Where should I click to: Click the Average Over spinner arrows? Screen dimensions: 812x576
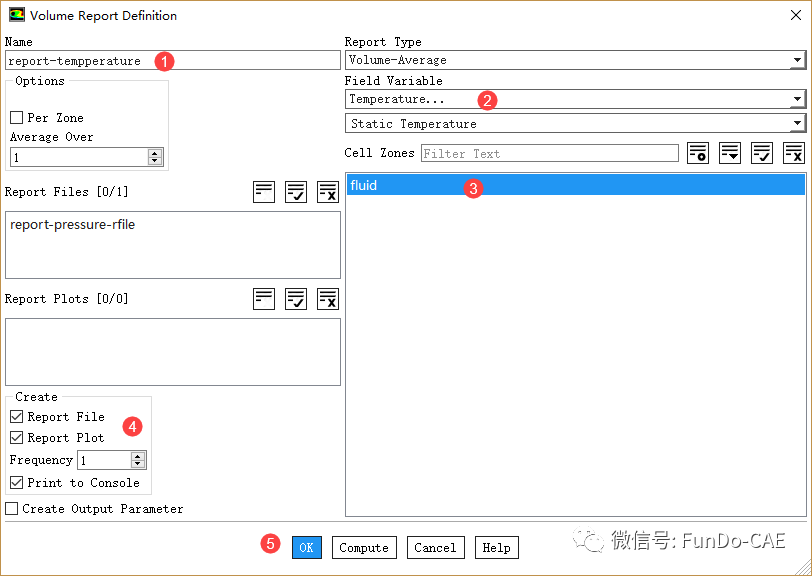[x=155, y=157]
